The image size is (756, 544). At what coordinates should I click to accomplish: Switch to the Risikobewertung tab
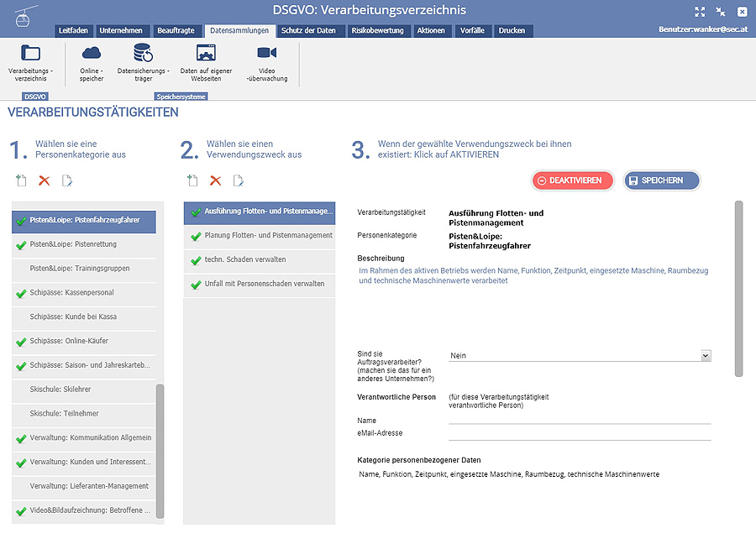point(378,31)
